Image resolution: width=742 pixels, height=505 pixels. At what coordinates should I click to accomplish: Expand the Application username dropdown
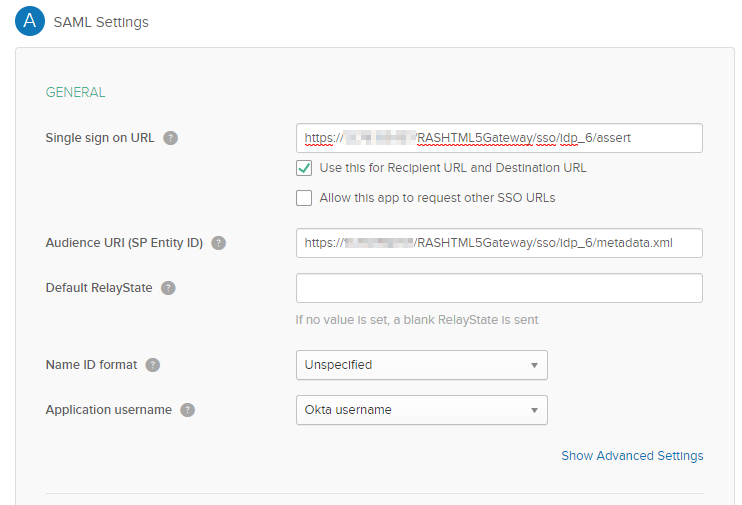pyautogui.click(x=421, y=410)
